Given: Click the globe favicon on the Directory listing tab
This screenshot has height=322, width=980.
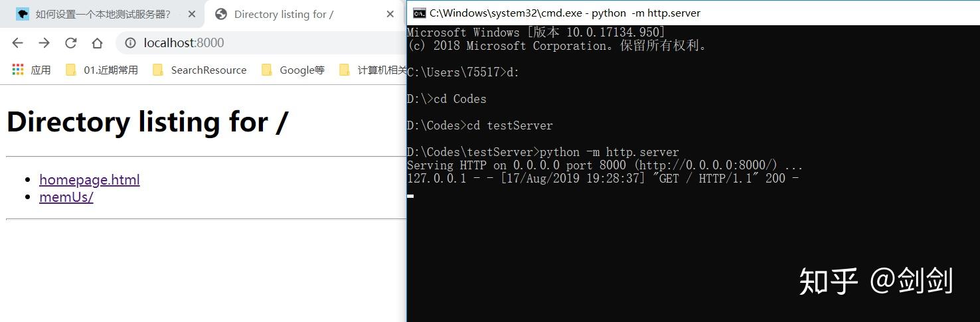Looking at the screenshot, I should pos(221,14).
